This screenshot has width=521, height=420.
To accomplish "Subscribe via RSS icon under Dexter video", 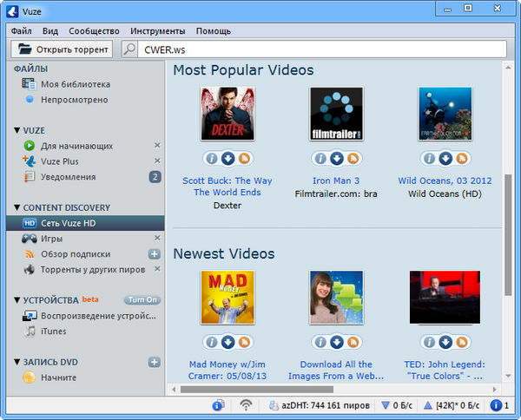I will (244, 159).
